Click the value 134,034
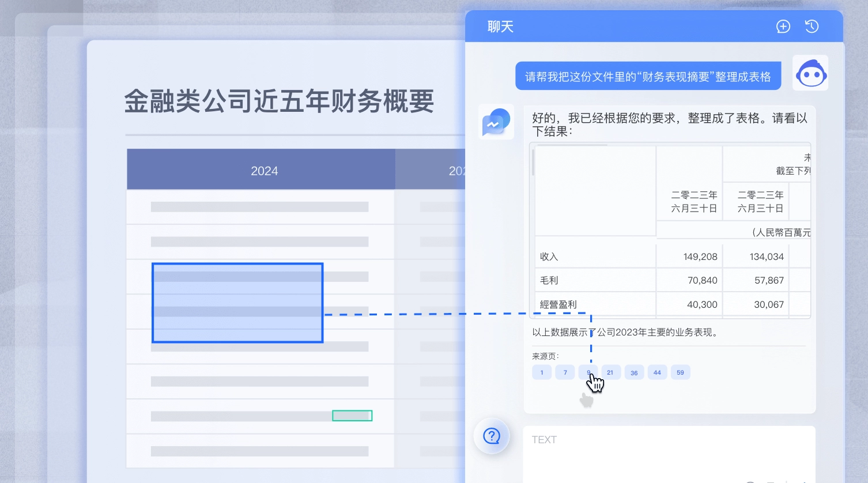 [x=767, y=256]
